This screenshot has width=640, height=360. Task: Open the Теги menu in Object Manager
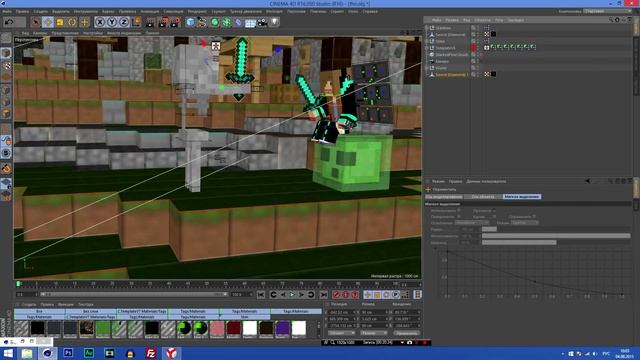(x=499, y=20)
